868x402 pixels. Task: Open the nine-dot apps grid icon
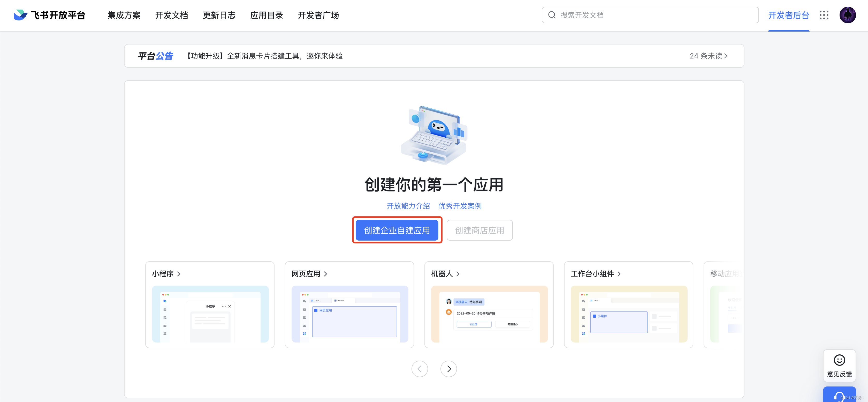pyautogui.click(x=824, y=15)
